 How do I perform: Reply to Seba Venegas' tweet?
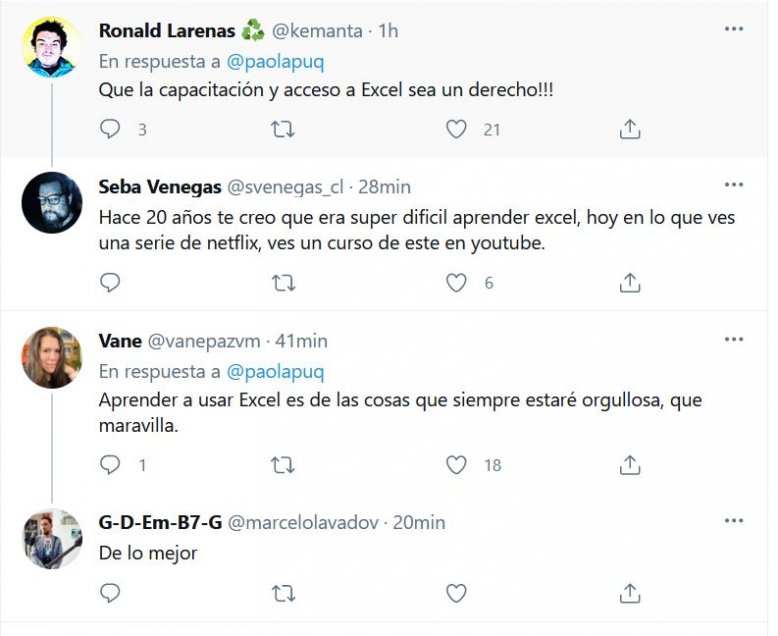pos(111,283)
